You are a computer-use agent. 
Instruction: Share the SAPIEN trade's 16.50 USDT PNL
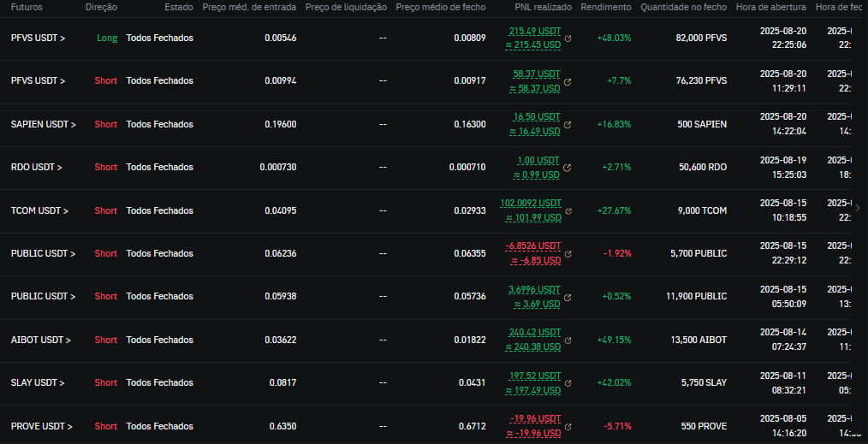[x=568, y=125]
